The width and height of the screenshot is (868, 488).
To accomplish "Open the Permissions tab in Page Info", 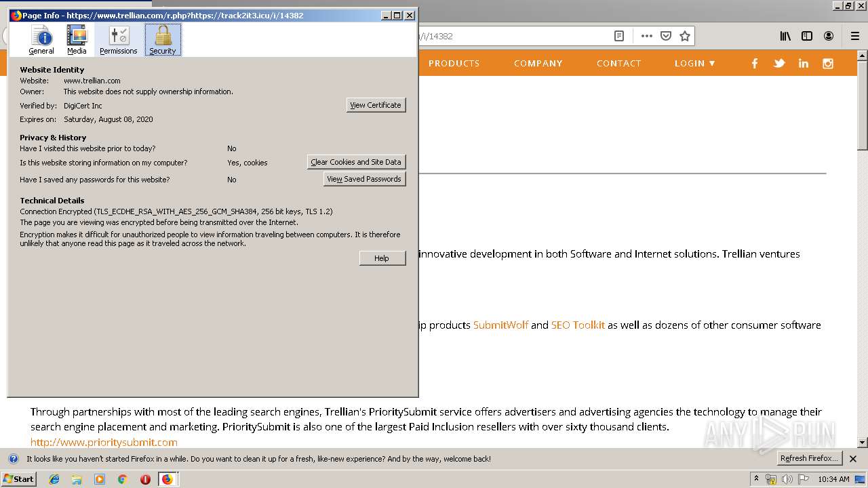I will coord(119,40).
